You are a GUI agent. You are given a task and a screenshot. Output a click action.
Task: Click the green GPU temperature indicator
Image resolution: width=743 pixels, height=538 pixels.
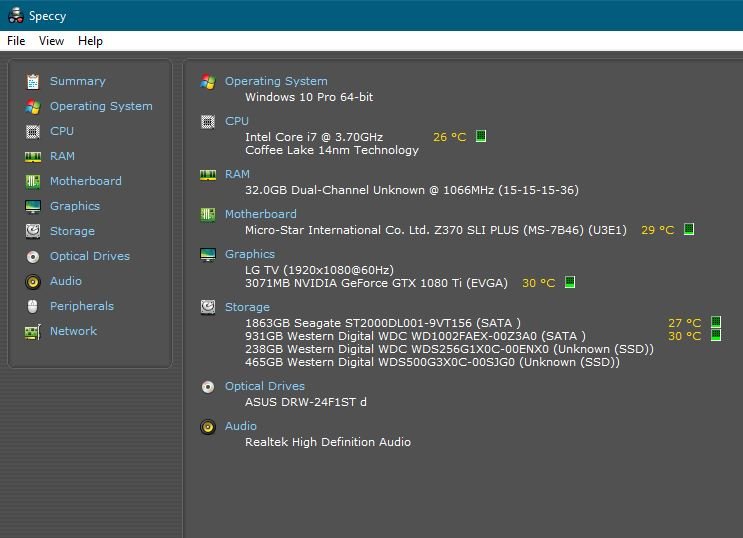click(x=570, y=282)
